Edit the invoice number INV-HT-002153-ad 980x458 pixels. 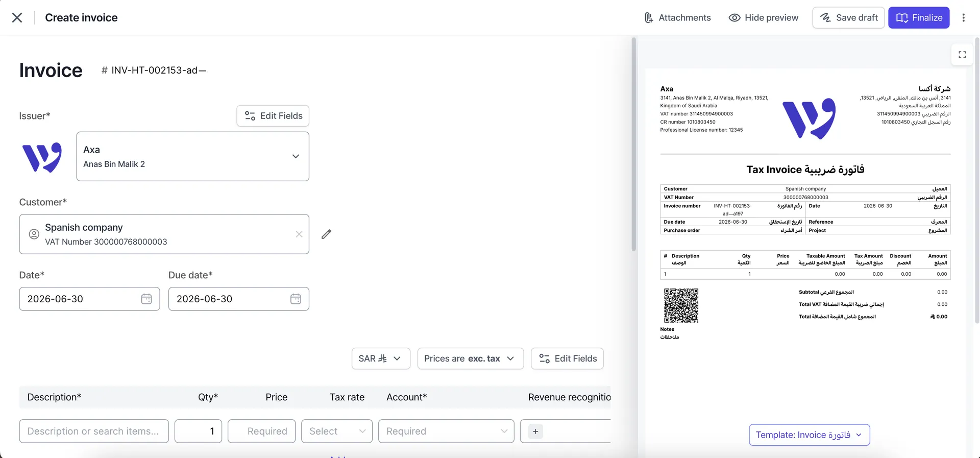pos(159,70)
